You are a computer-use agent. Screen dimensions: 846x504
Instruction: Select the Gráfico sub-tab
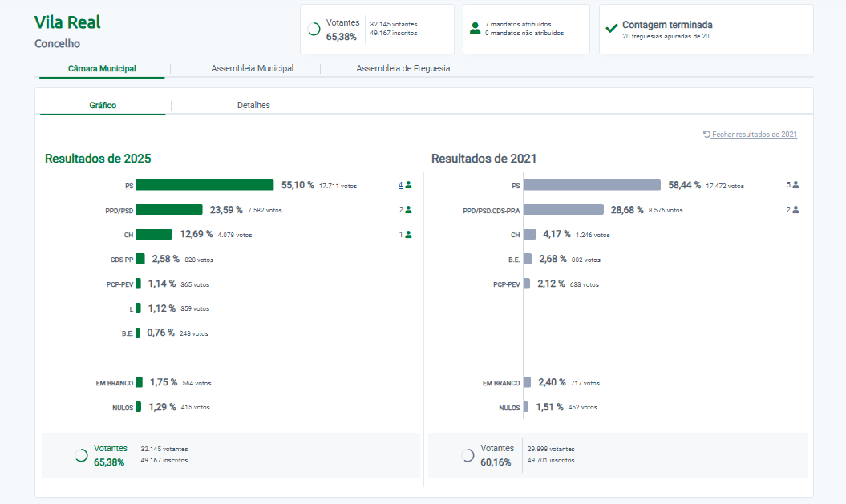click(103, 106)
